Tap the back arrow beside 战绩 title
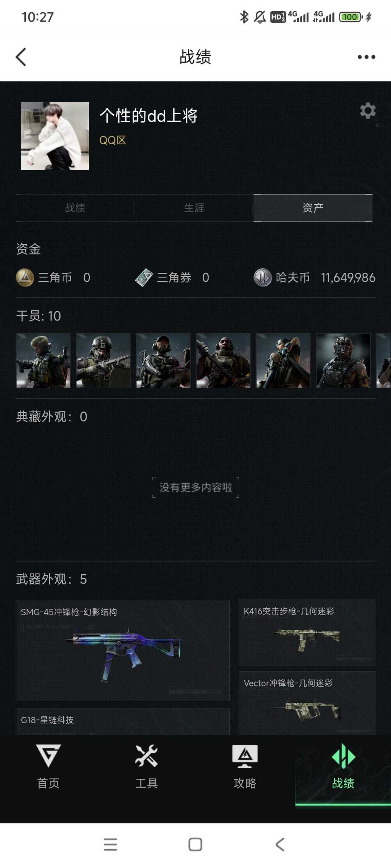The height and width of the screenshot is (868, 391). coord(21,57)
